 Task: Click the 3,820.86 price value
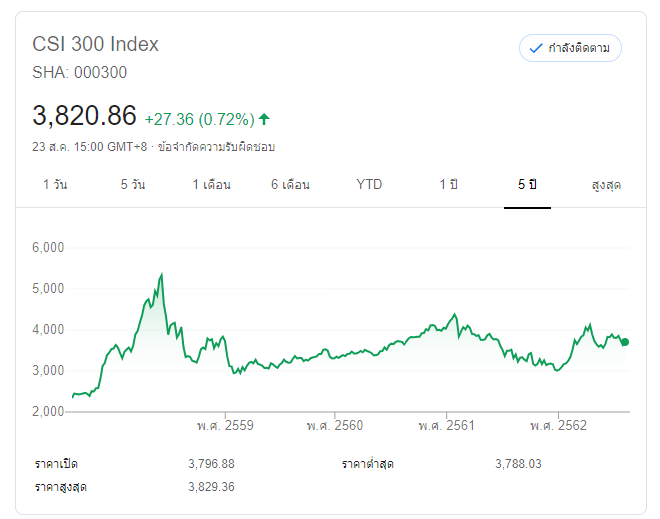84,116
